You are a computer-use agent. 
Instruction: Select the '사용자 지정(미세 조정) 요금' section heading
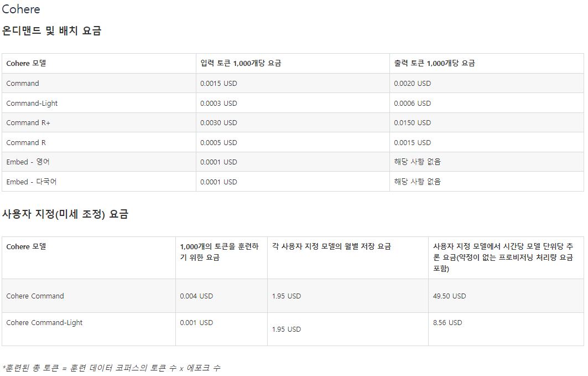coord(65,214)
